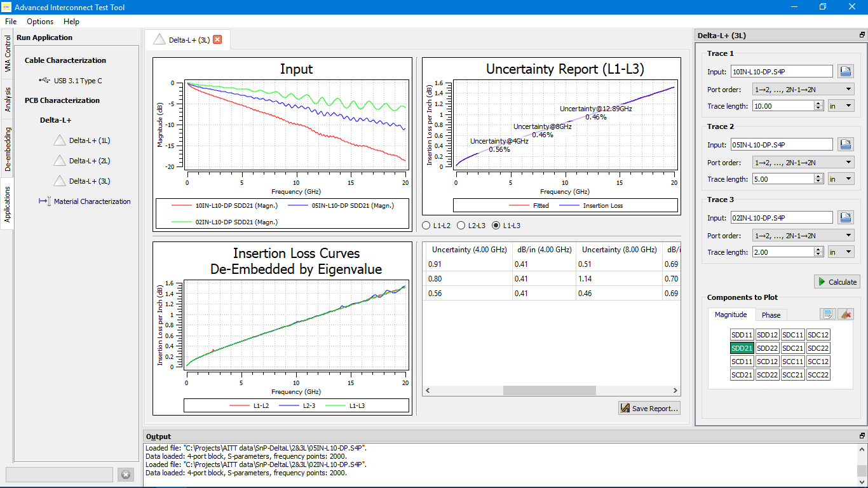Browse for Trace 1 input file
This screenshot has height=488, width=868.
pos(844,71)
